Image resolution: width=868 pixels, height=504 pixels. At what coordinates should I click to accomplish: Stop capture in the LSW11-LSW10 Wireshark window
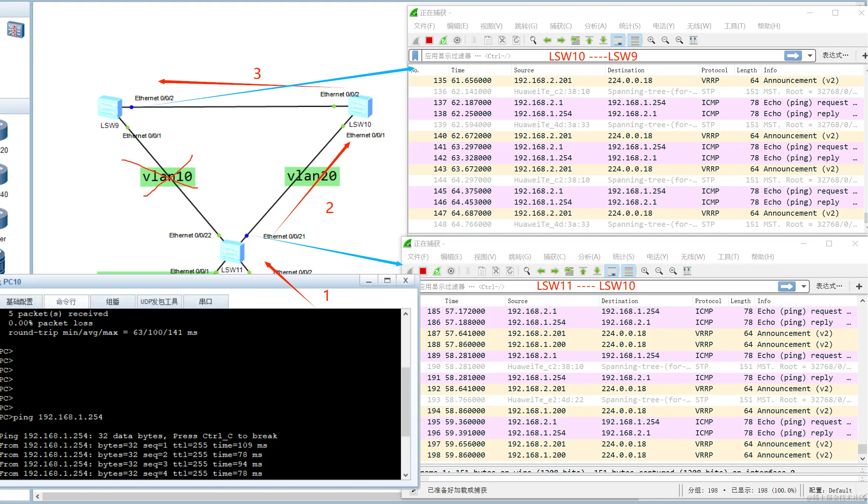pos(423,271)
